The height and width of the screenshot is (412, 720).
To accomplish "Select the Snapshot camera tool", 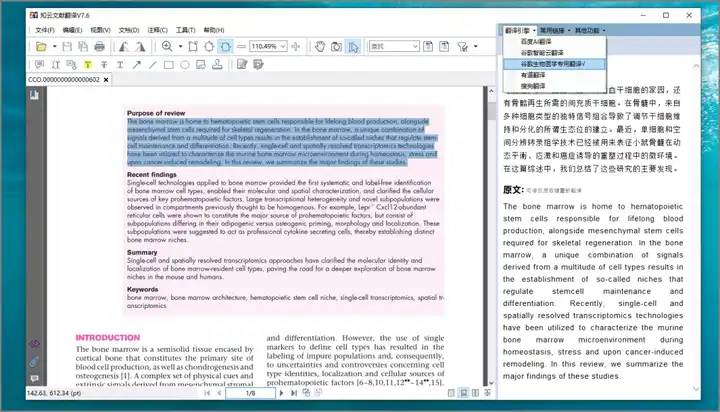I will coord(337,46).
